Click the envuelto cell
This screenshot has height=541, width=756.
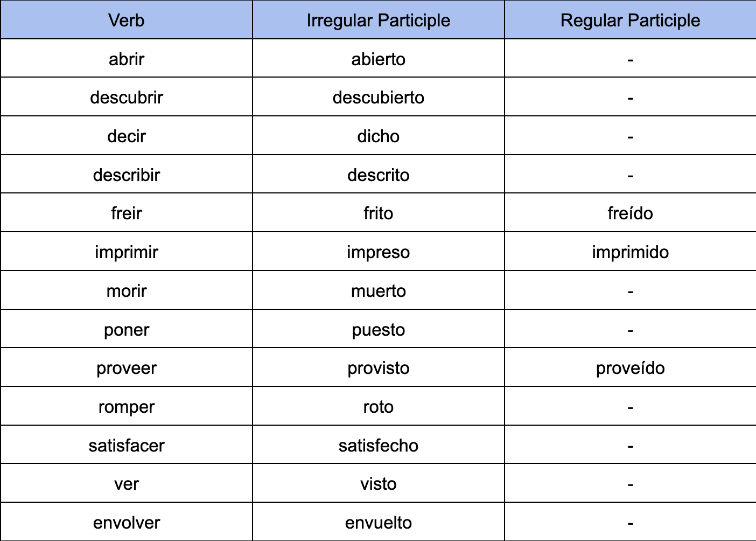pos(378,523)
